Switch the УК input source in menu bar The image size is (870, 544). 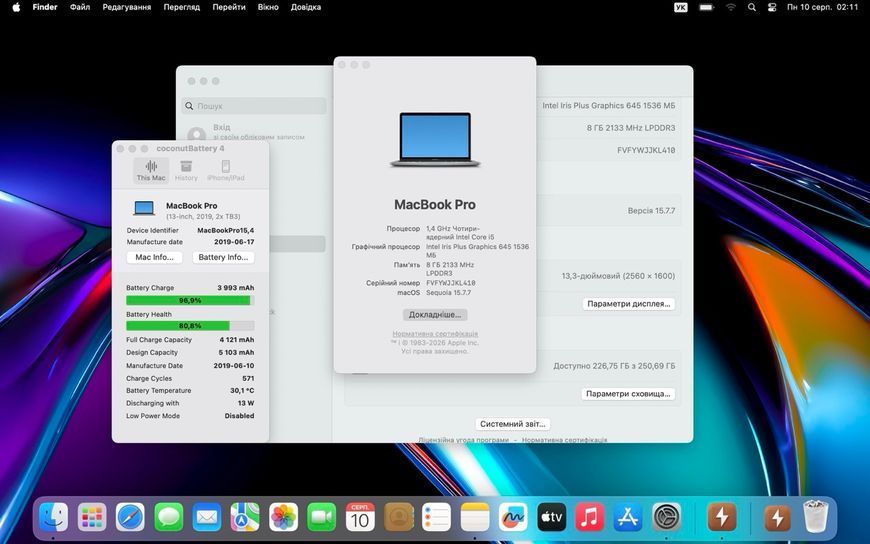(681, 7)
